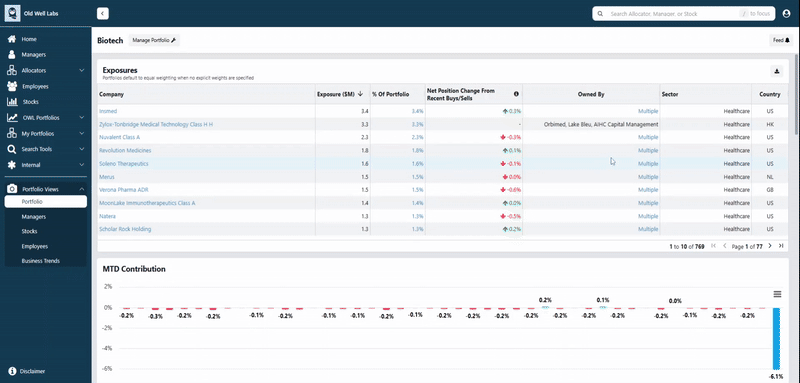The image size is (800, 383).
Task: Open the Insmed company link
Action: point(108,111)
